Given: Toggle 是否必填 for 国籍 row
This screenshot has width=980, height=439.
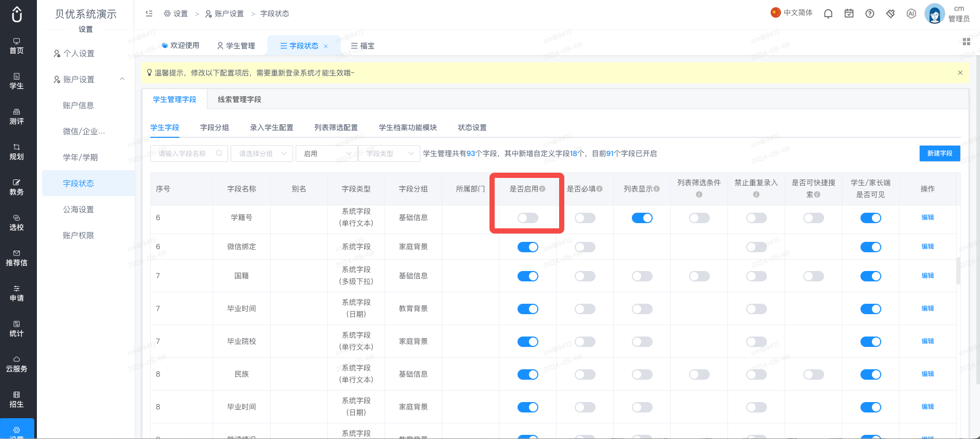Looking at the screenshot, I should [x=585, y=276].
